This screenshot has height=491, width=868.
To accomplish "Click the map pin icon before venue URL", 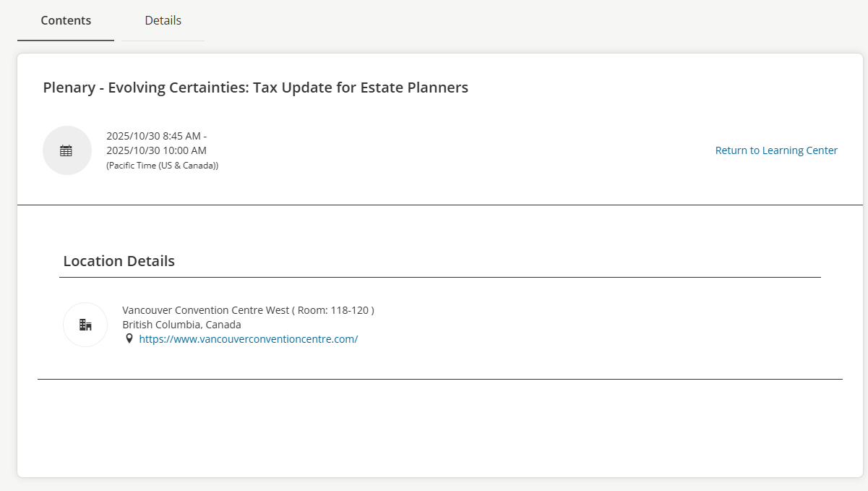I will pos(129,338).
